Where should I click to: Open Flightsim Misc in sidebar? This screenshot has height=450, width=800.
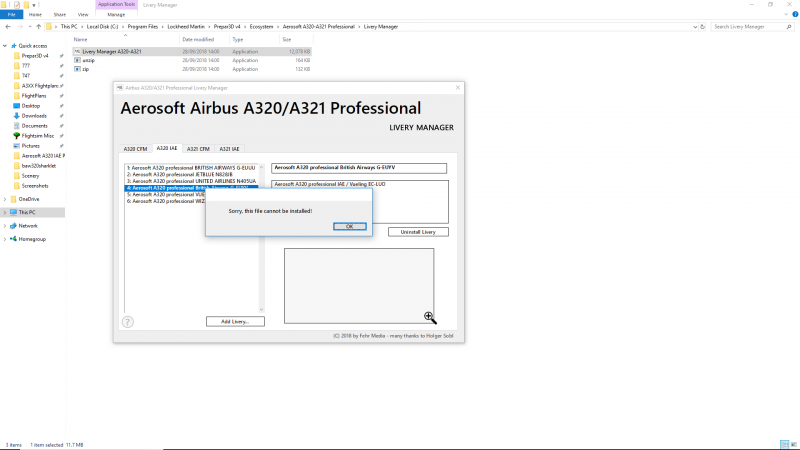point(38,136)
